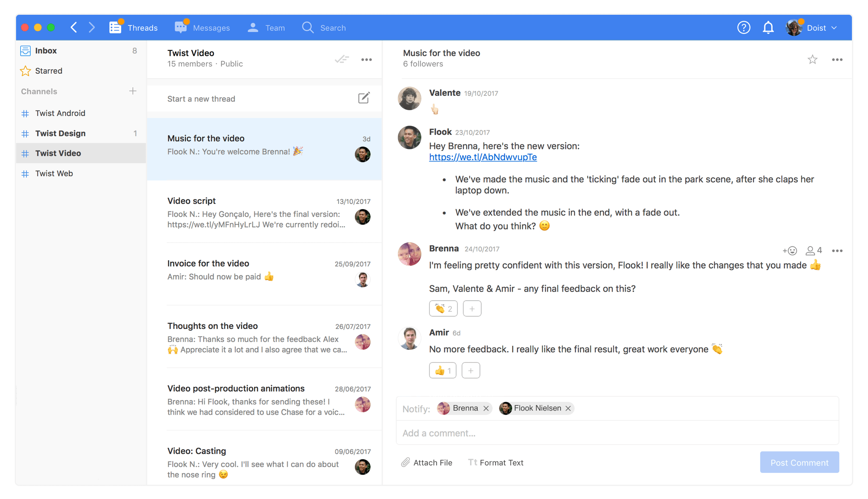Go back with the left arrow

[74, 27]
